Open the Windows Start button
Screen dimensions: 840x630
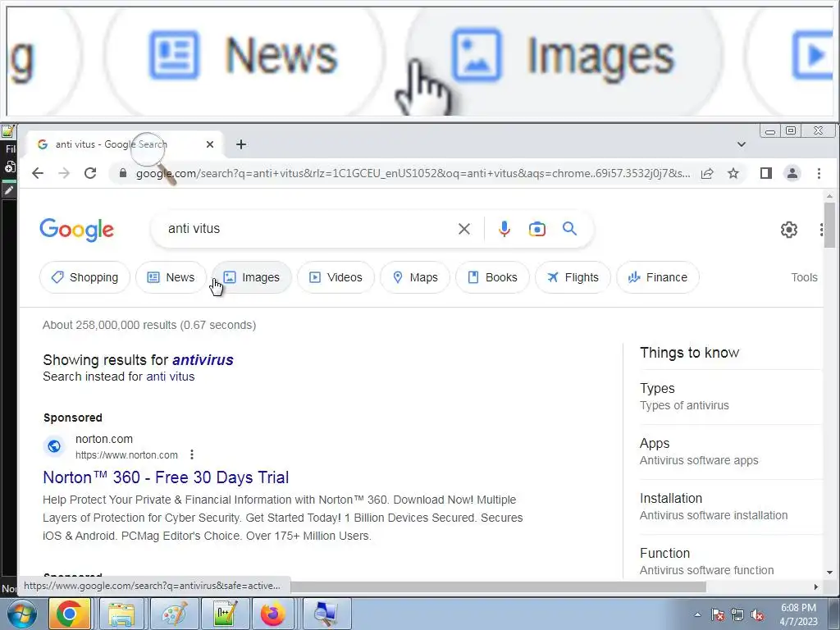pos(22,614)
